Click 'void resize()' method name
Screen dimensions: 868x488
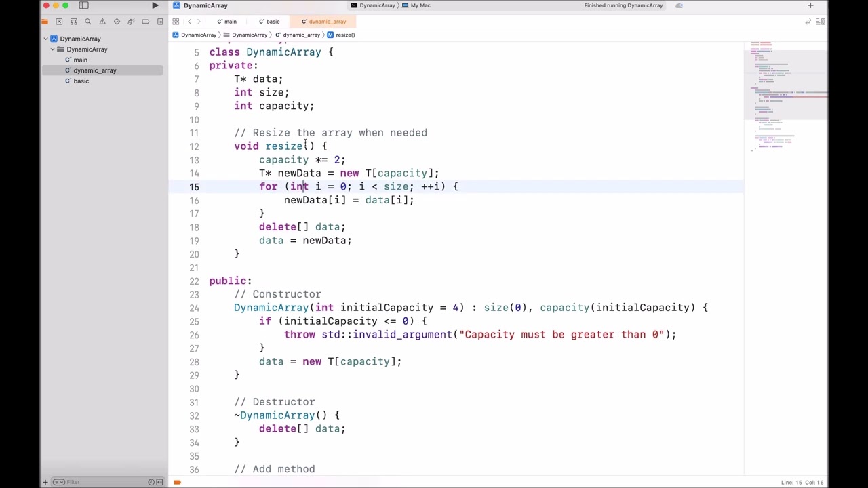283,146
